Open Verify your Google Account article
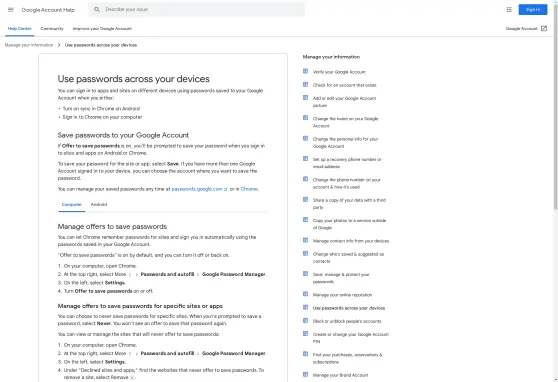 [x=339, y=72]
